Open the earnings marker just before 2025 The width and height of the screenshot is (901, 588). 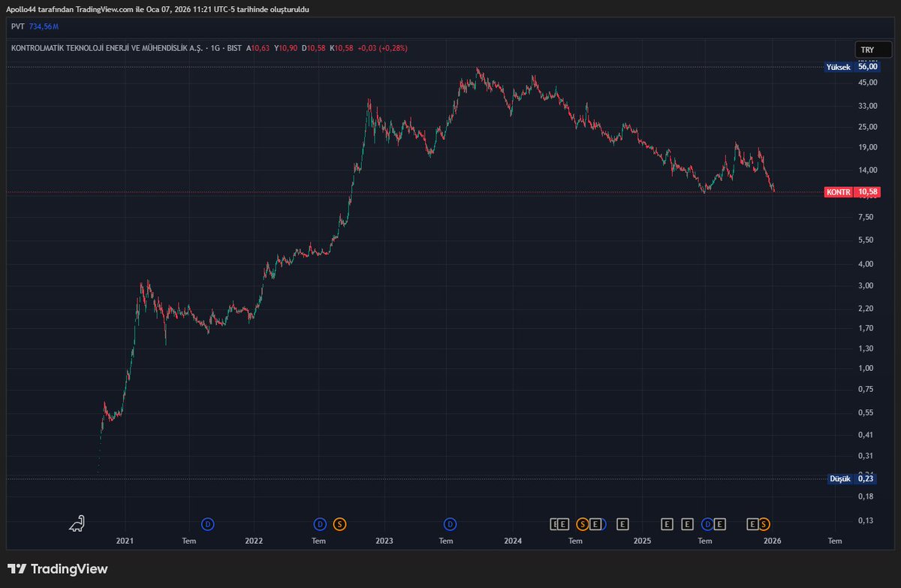coord(622,523)
